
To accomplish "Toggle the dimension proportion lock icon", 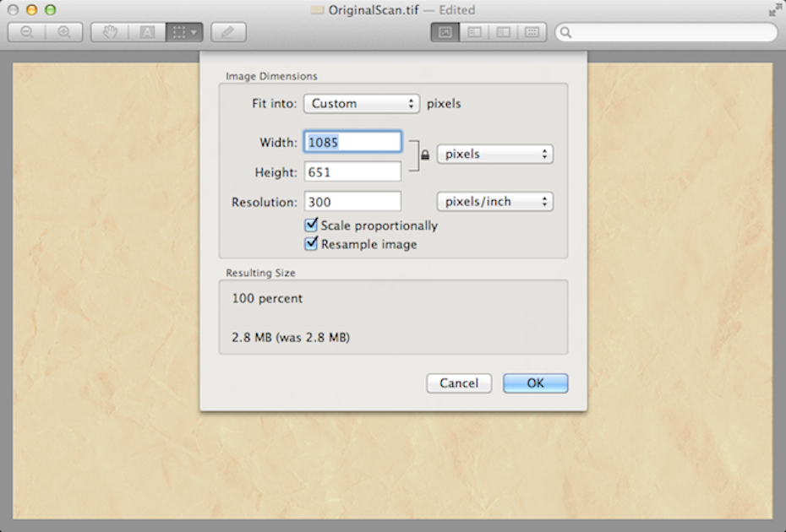I will [x=425, y=155].
